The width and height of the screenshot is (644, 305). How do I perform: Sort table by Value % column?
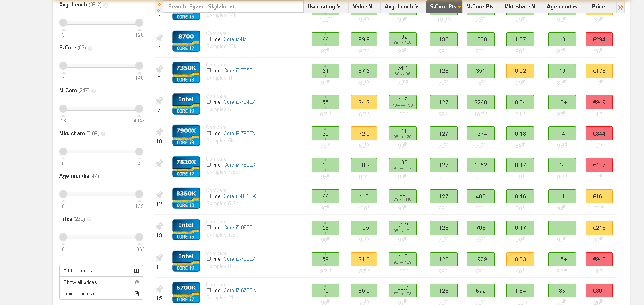(x=363, y=7)
